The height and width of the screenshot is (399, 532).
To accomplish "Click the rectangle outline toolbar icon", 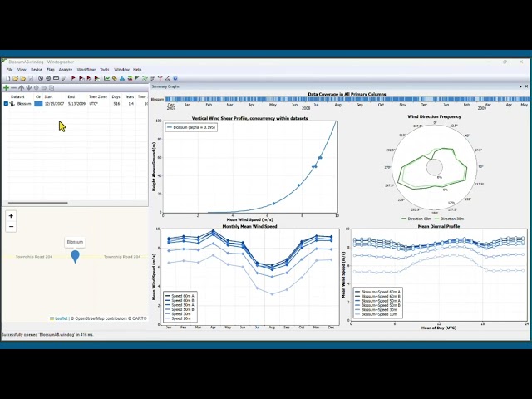I will tap(56, 78).
